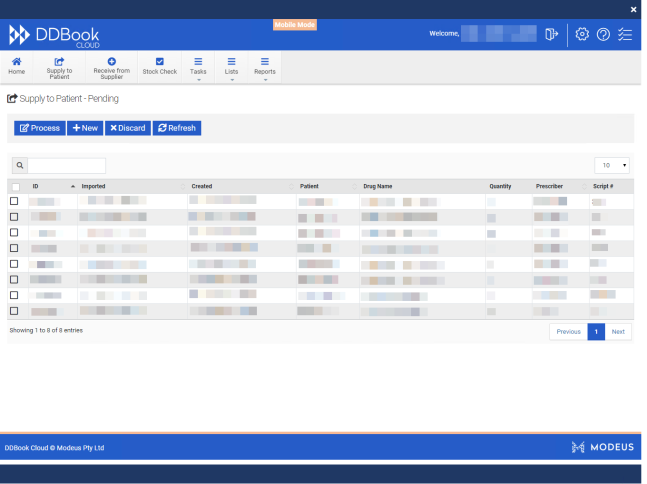The width and height of the screenshot is (647, 484).
Task: Toggle the select-all checkbox in table header
Action: click(15, 187)
